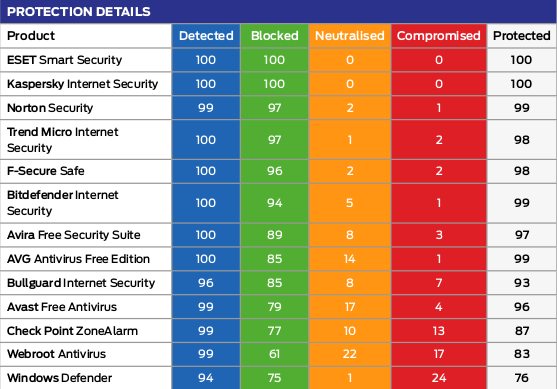Click AVG Antivirus Free Edition label
This screenshot has height=389, width=557.
click(x=78, y=259)
